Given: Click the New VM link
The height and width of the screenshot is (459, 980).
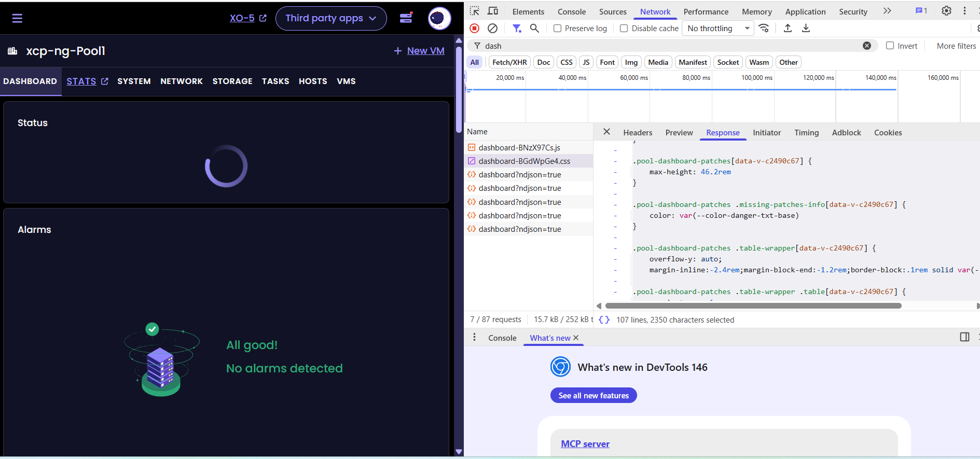Looking at the screenshot, I should click(x=419, y=51).
